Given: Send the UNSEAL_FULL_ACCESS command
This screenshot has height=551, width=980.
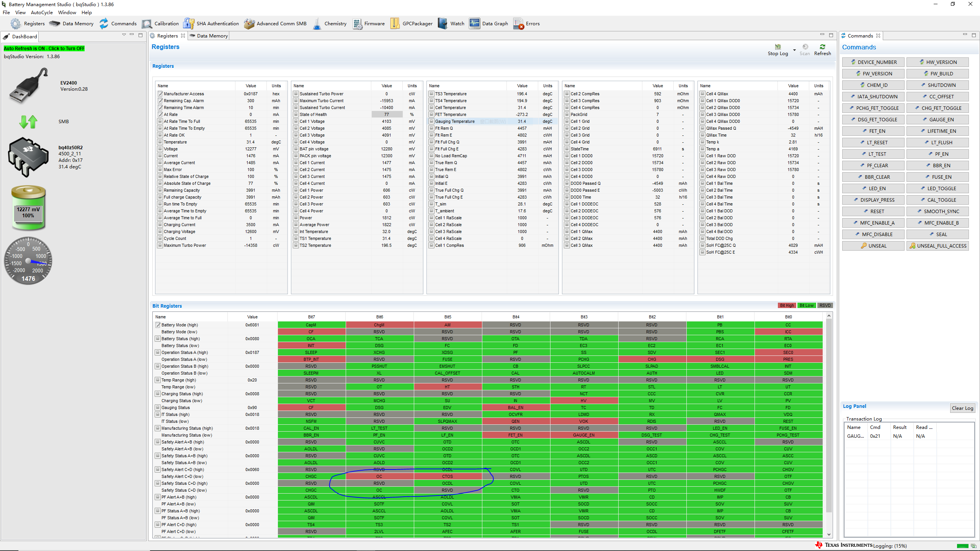Looking at the screenshot, I should [938, 246].
